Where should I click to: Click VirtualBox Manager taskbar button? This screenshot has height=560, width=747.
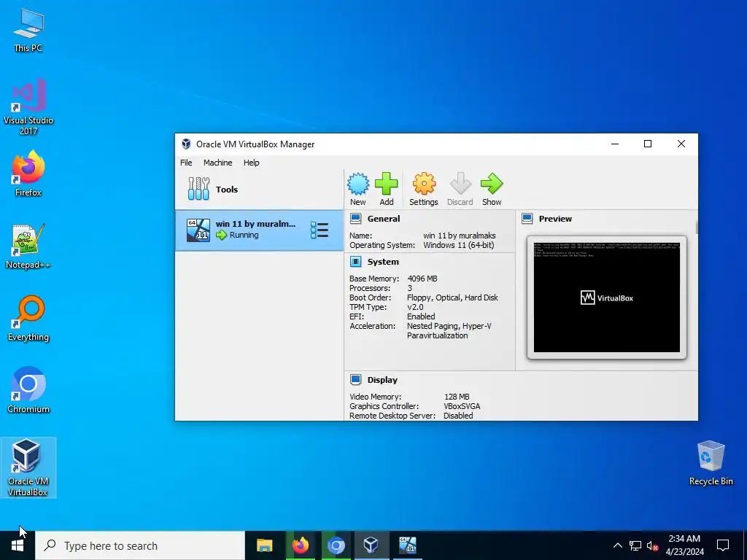point(371,545)
